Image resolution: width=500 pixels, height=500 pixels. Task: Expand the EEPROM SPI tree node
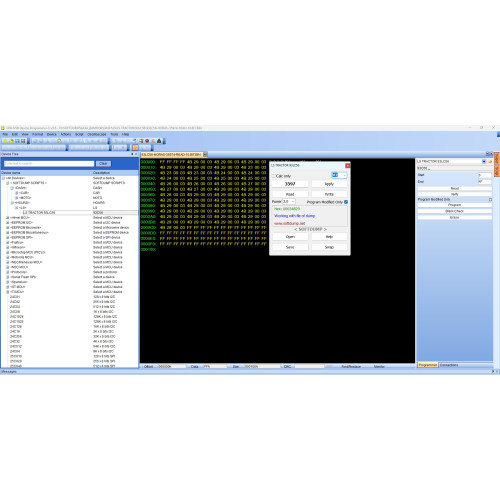(8, 237)
